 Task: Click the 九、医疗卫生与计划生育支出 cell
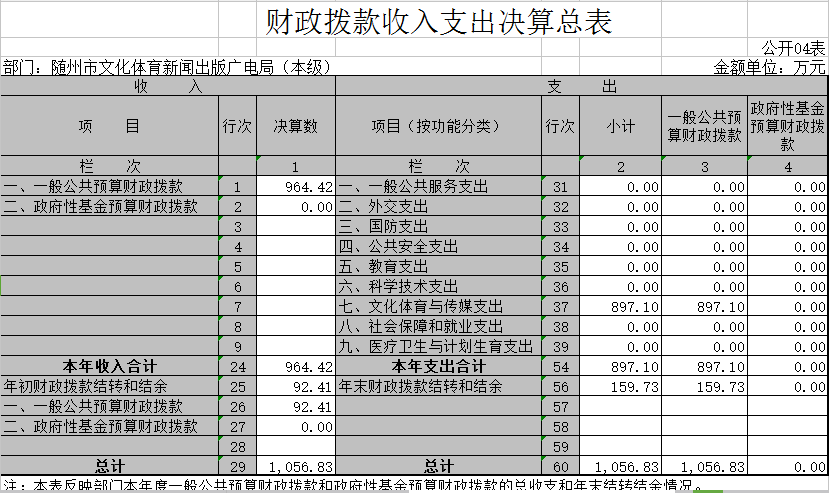coord(436,347)
